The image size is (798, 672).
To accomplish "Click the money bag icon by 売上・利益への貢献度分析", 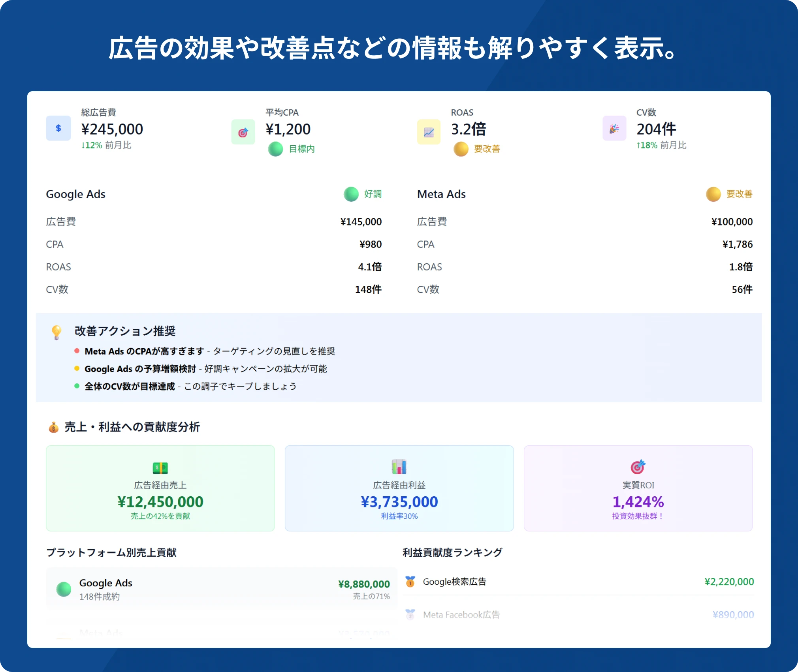I will point(54,427).
